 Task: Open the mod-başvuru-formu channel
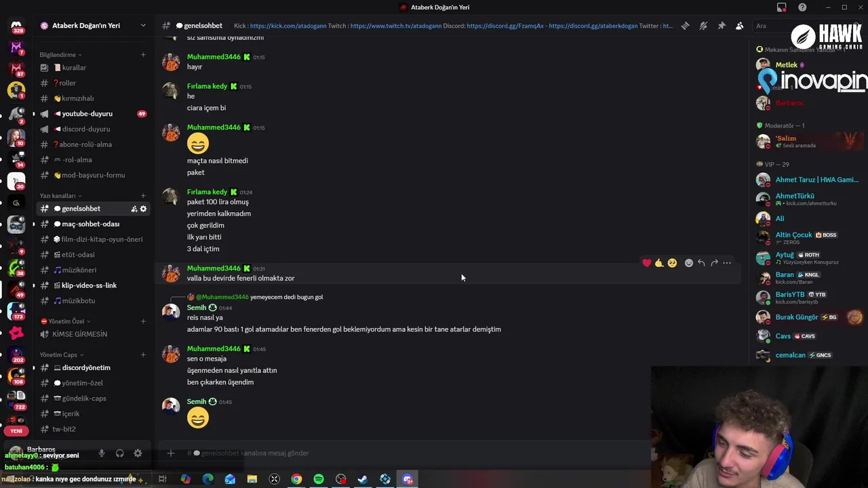92,175
